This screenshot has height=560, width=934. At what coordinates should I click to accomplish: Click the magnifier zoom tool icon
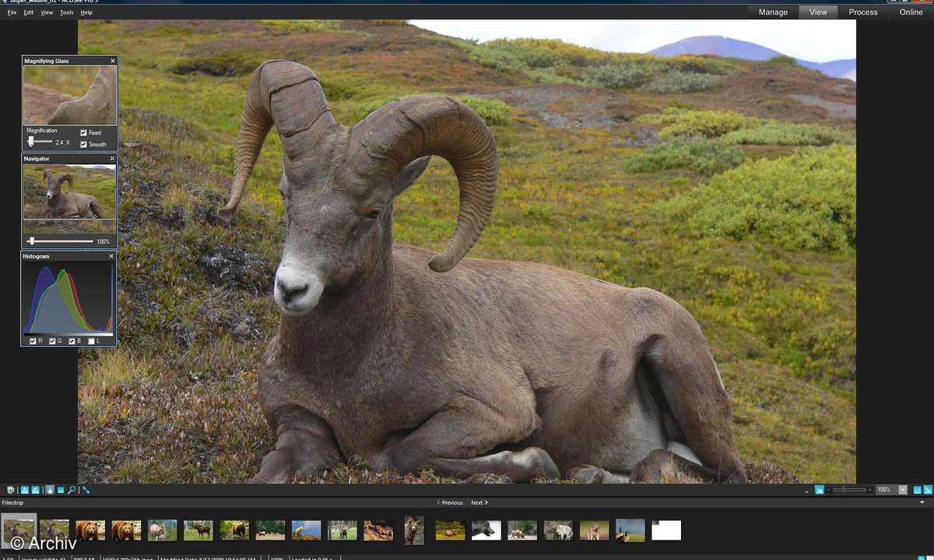[x=72, y=490]
